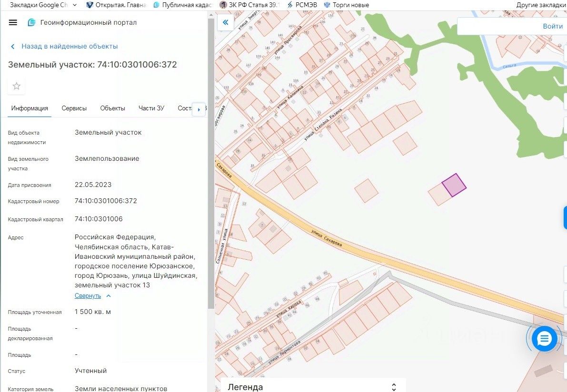Viewport: 567px width, 392px height.
Task: Select the highlighted purple parcel on map
Action: tap(454, 185)
